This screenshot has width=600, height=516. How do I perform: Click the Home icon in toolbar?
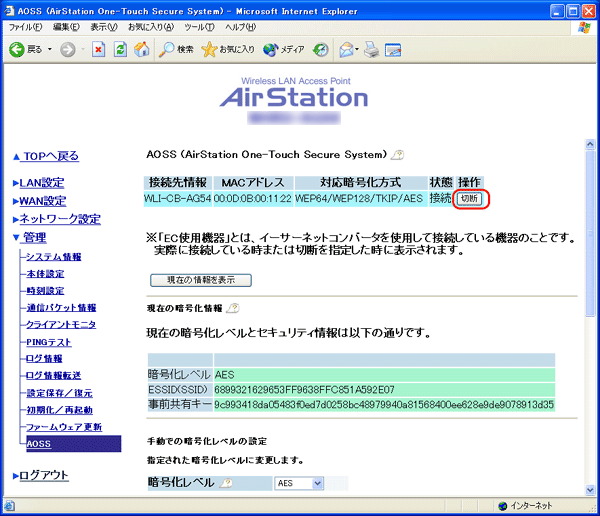pyautogui.click(x=142, y=49)
